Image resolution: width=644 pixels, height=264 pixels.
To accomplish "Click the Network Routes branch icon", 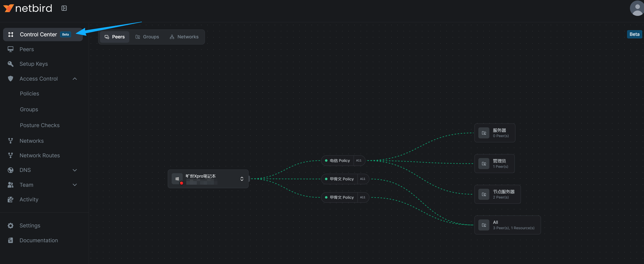I will [x=10, y=156].
